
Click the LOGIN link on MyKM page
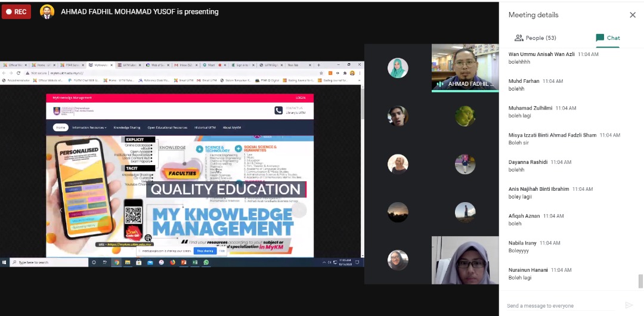(301, 98)
